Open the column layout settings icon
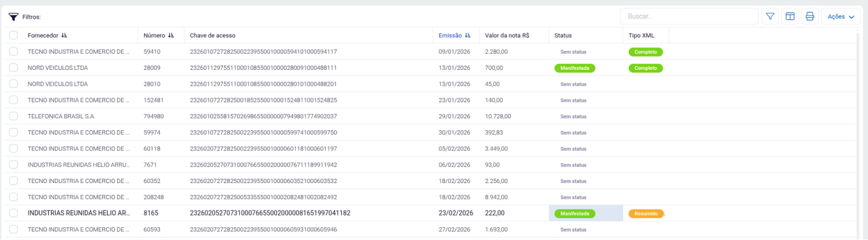868x240 pixels. [790, 16]
